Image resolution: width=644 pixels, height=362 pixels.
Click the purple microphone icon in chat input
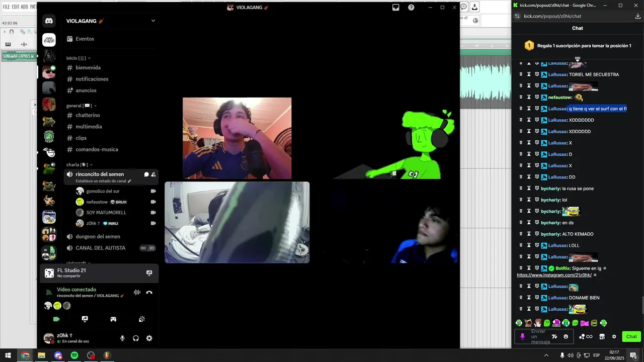tap(522, 336)
